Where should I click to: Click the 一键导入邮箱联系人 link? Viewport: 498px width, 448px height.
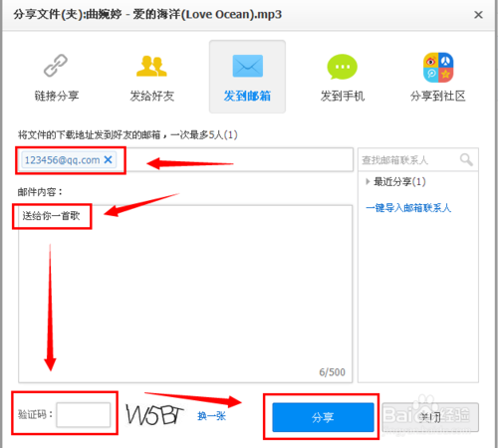(x=408, y=208)
